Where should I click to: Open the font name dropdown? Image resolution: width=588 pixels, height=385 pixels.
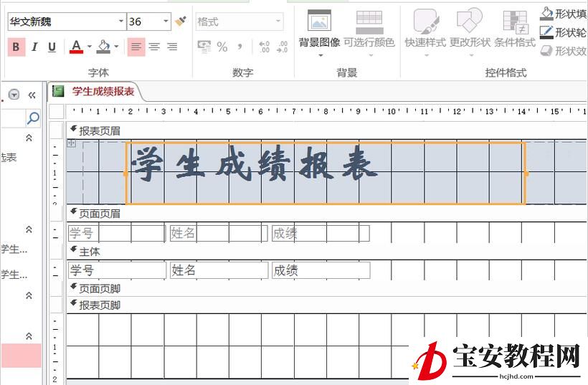[120, 22]
